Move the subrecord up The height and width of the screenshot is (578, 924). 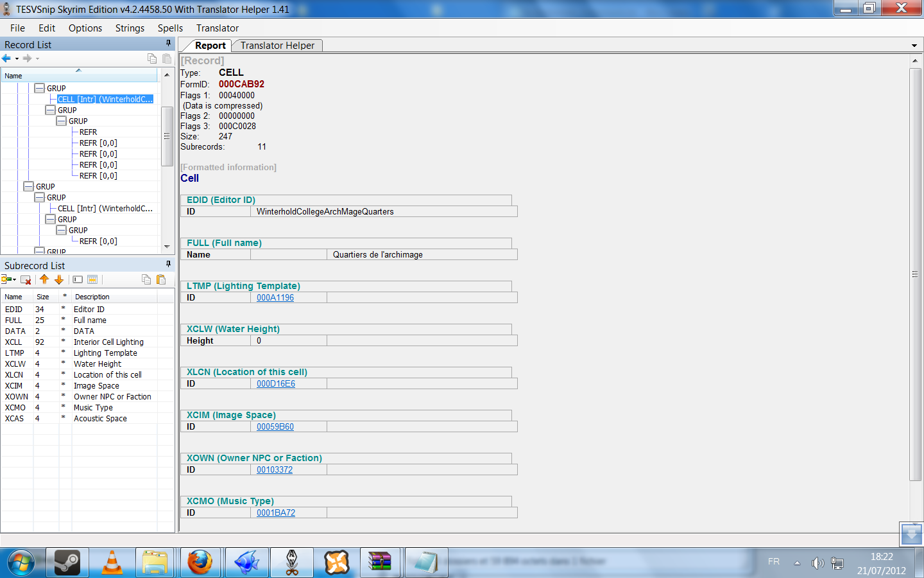(x=44, y=279)
